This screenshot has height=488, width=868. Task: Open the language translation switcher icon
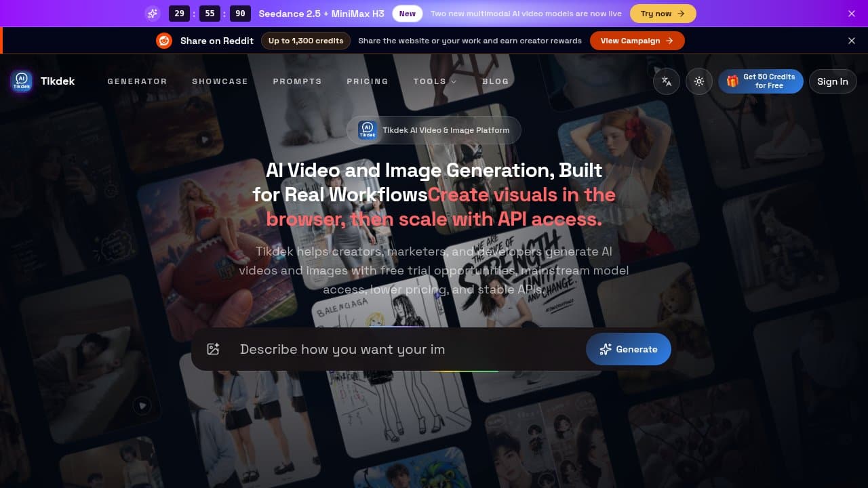tap(667, 81)
